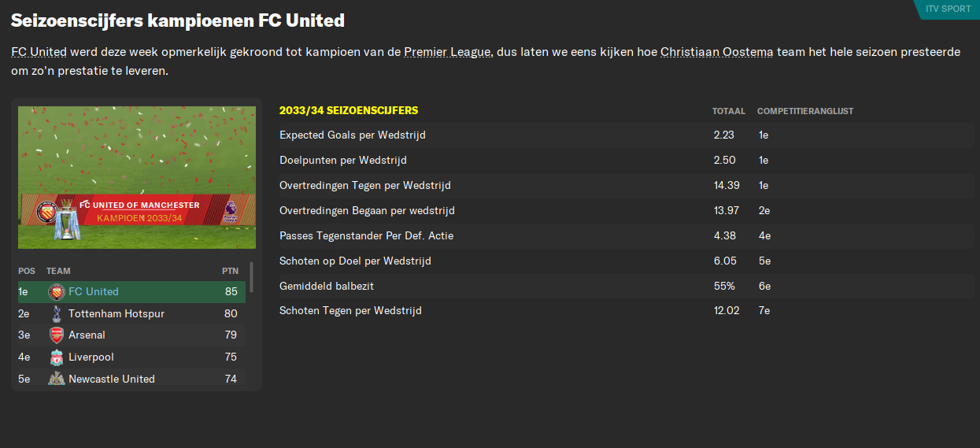This screenshot has height=448, width=980.
Task: Click the ITV SPORT source tag
Action: tap(949, 9)
